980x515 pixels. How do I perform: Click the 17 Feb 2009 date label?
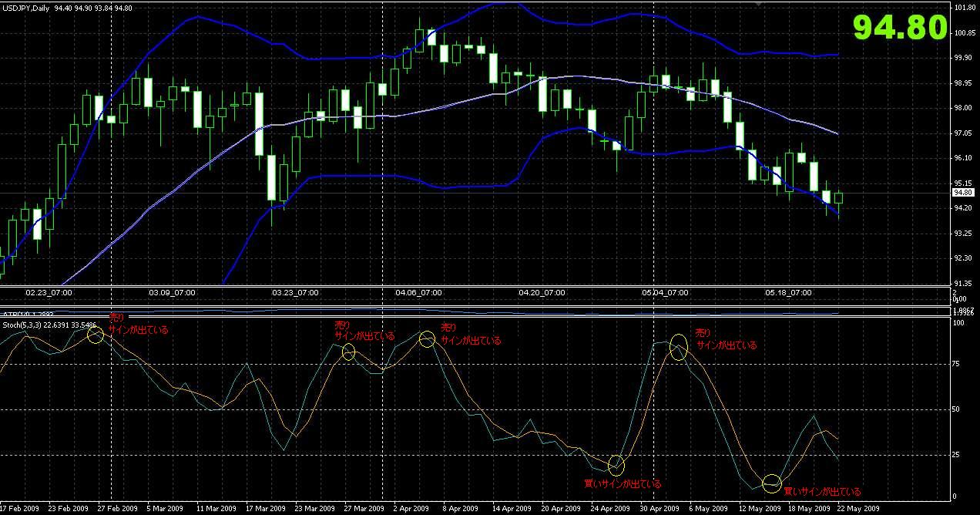click(x=18, y=509)
